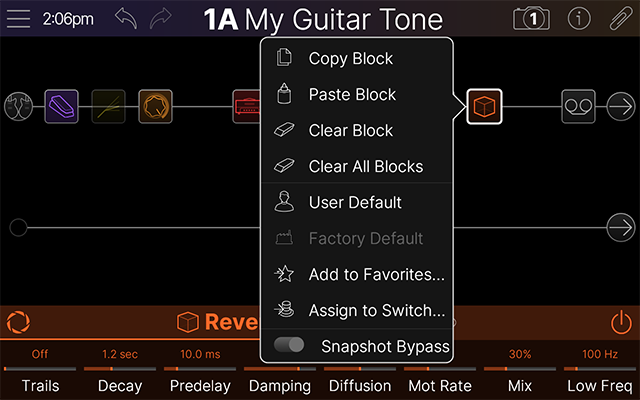Select the orange reverb cube block
The width and height of the screenshot is (640, 400).
click(484, 106)
